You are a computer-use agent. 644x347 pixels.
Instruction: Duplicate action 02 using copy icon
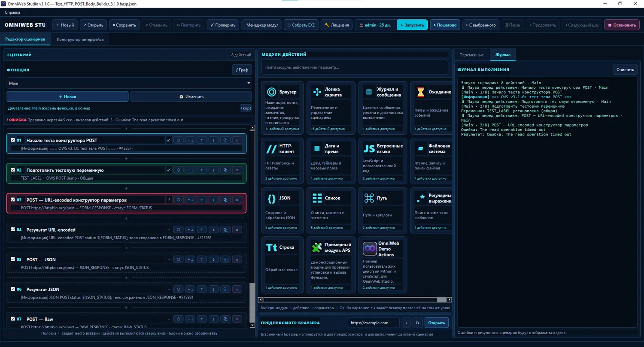click(225, 170)
